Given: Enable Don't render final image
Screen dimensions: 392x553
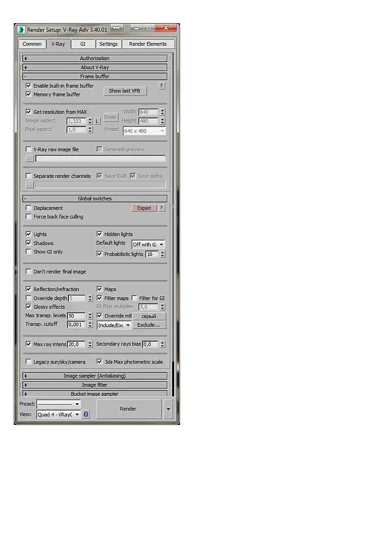Looking at the screenshot, I should tap(29, 271).
